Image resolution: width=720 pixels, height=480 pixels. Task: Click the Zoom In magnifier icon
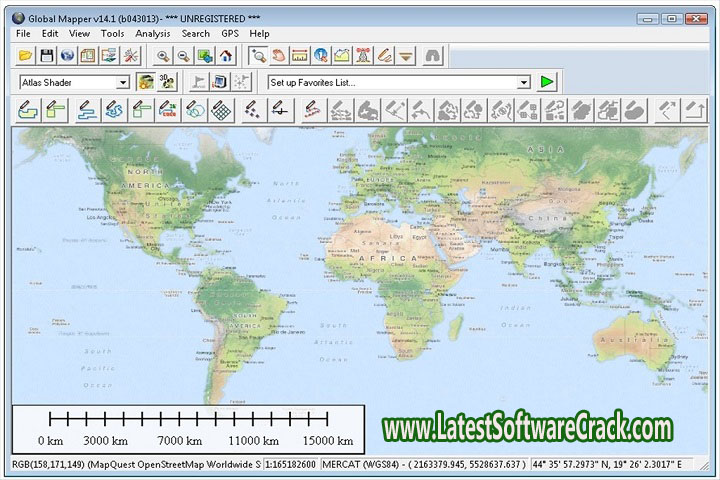tap(163, 56)
